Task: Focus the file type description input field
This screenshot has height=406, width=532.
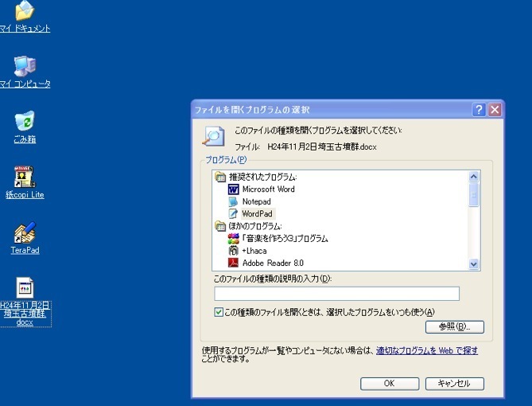Action: [x=336, y=294]
